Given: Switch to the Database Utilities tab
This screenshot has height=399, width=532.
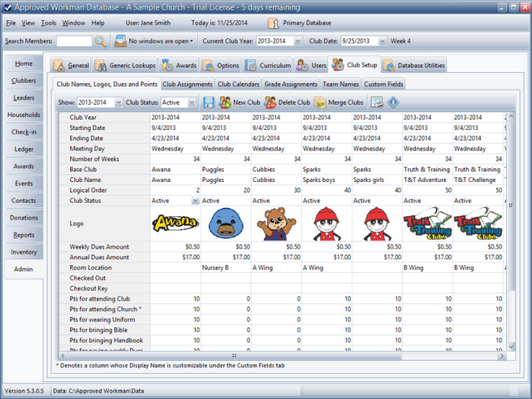Looking at the screenshot, I should (x=414, y=65).
